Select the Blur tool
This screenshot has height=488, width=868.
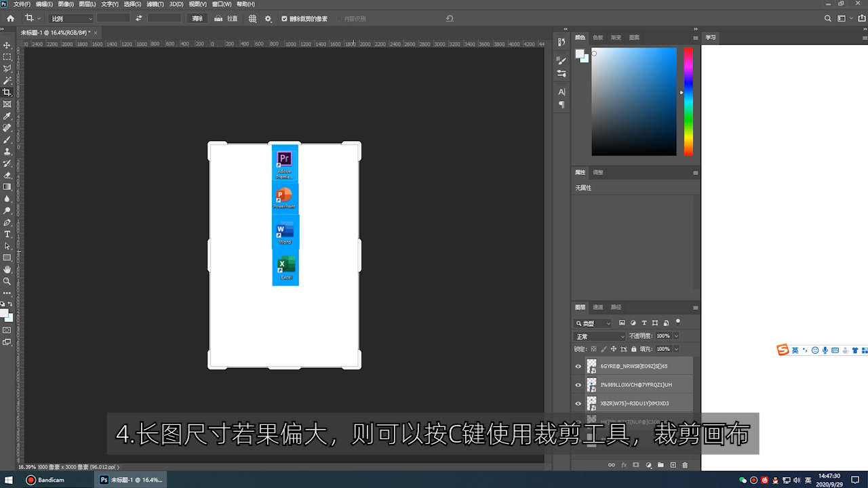pyautogui.click(x=7, y=199)
